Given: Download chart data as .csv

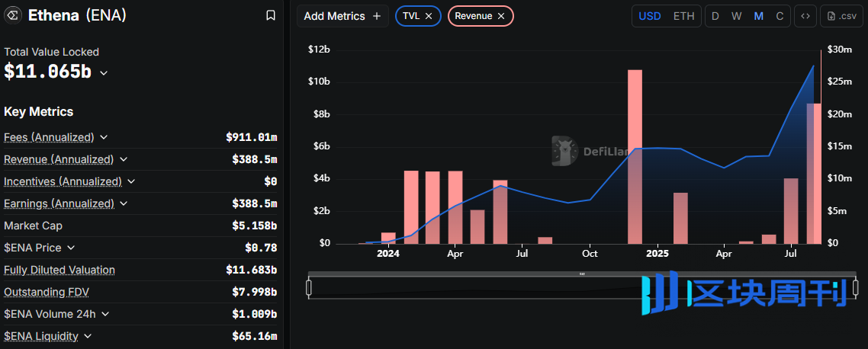Looking at the screenshot, I should coord(841,16).
